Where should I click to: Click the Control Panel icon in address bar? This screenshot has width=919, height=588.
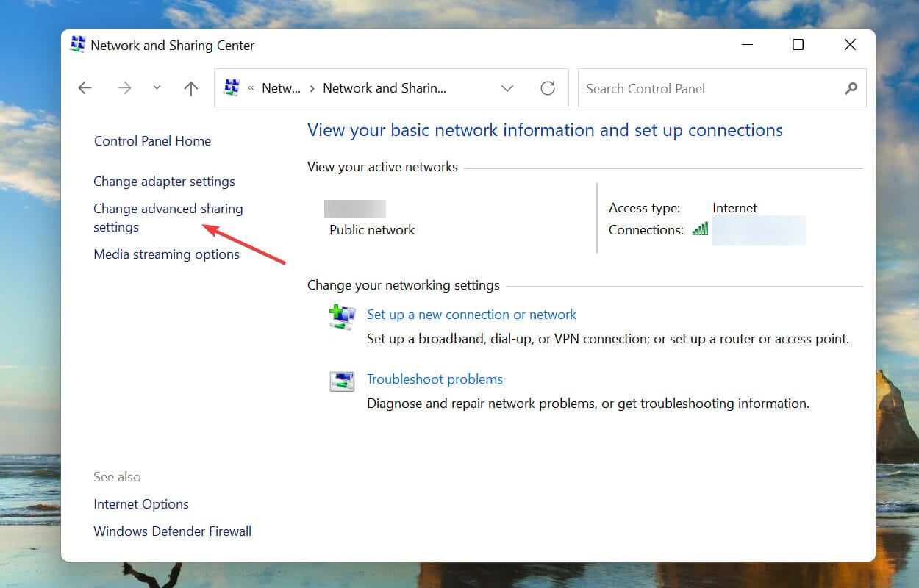232,87
